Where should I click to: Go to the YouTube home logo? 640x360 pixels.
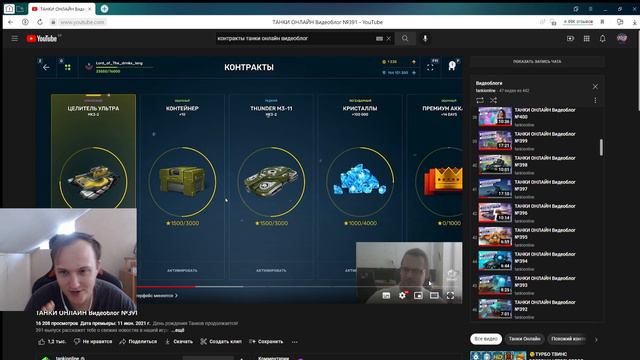pos(43,38)
